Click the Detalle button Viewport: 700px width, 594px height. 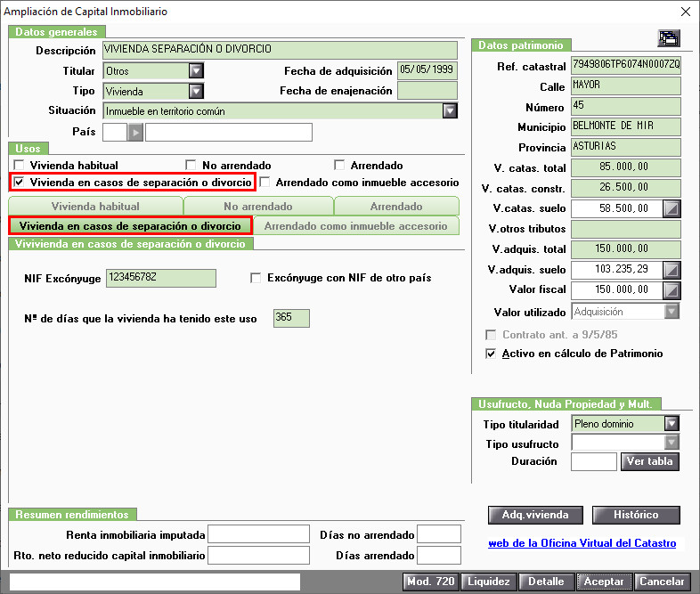coord(547,582)
